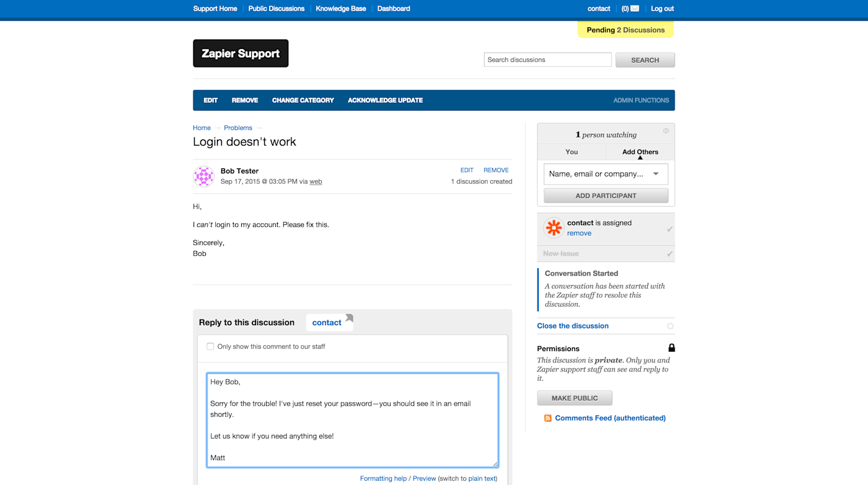The image size is (868, 485).
Task: Open the Formatting help link
Action: point(383,478)
